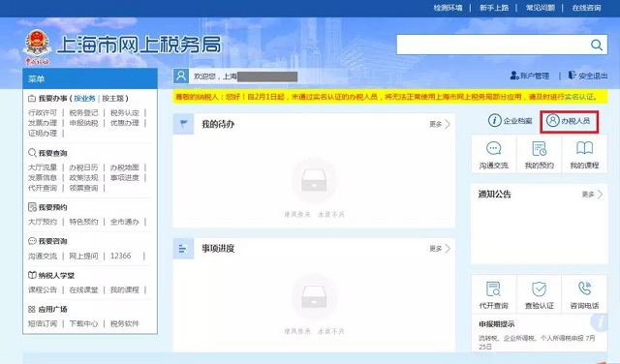Click the user avatar icon beside welcome text
Viewport: 620px width, 364px height.
click(x=181, y=76)
